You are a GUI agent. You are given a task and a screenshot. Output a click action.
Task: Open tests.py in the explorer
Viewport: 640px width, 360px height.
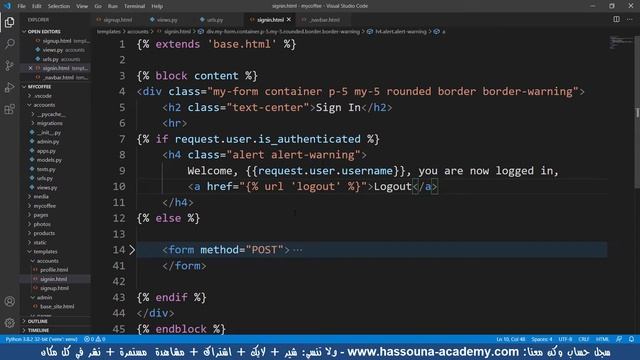pos(46,169)
